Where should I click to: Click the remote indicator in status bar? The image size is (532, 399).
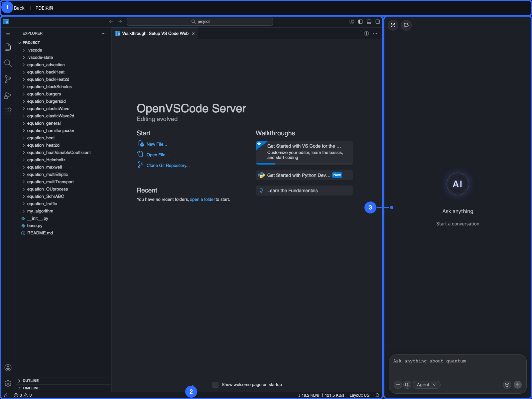(5, 395)
